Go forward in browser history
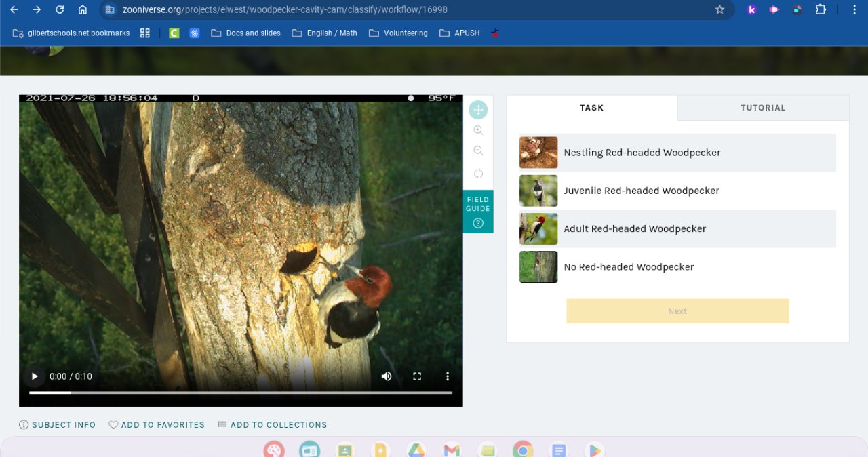The width and height of the screenshot is (868, 457). (37, 9)
